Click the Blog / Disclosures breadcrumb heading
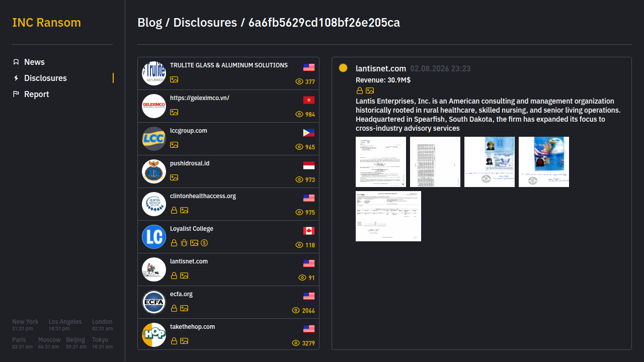Viewport: 644px width, 362px height. coord(269,23)
